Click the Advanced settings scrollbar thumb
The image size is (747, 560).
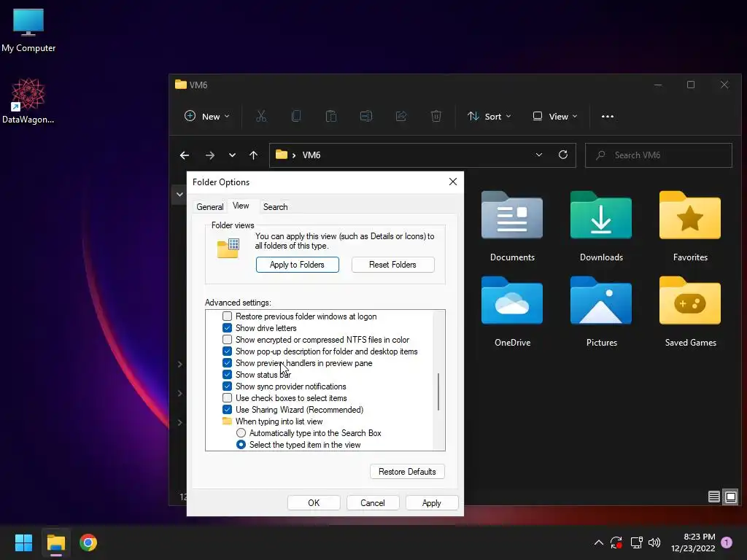click(438, 392)
